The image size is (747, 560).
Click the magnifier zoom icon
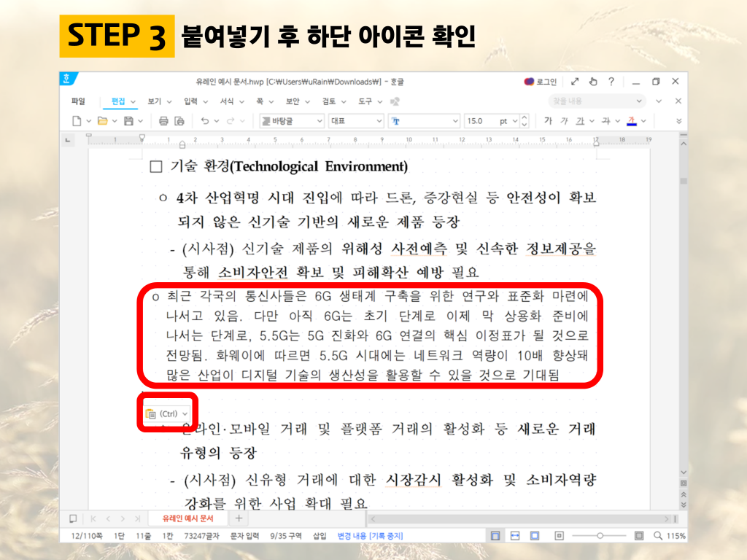tap(658, 536)
